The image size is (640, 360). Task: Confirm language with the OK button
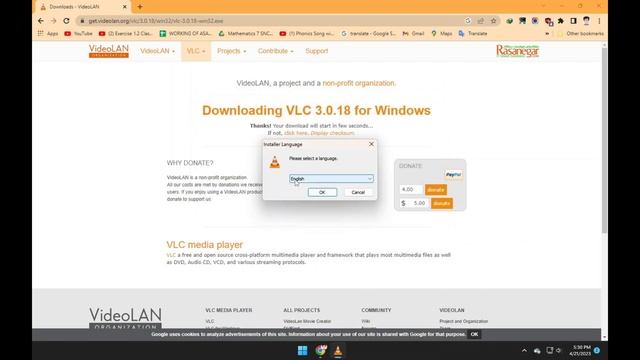[x=322, y=192]
